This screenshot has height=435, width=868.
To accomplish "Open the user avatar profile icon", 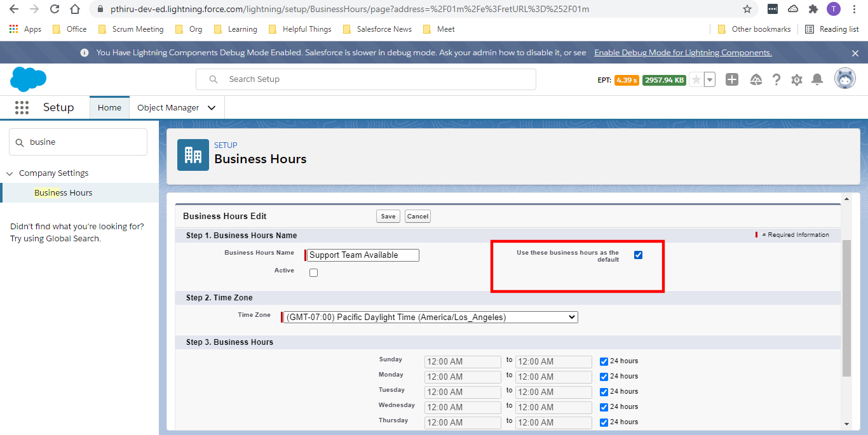I will 845,78.
